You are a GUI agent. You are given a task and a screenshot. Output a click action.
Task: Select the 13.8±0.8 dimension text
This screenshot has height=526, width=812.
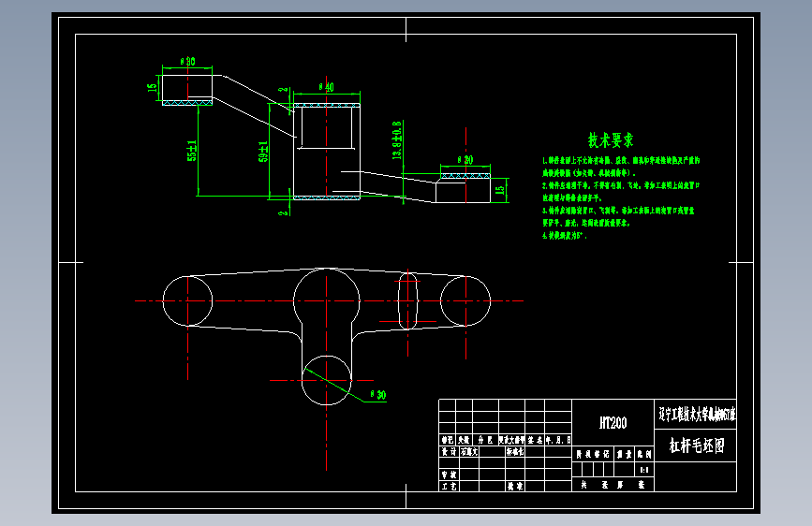coord(397,140)
